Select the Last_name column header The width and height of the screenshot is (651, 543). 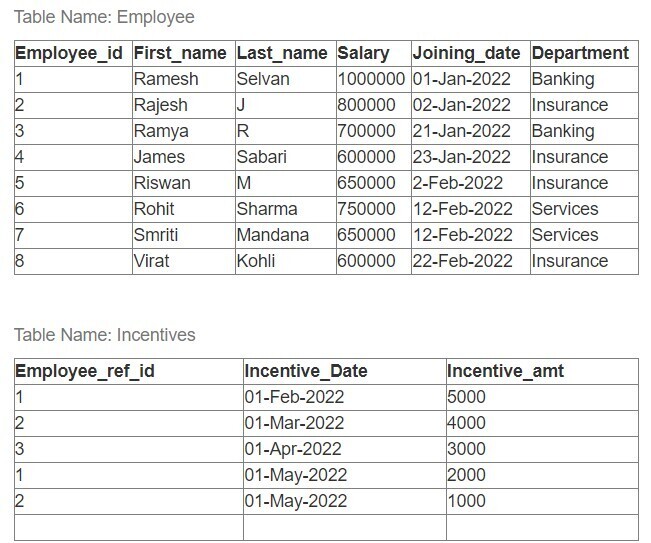[282, 53]
